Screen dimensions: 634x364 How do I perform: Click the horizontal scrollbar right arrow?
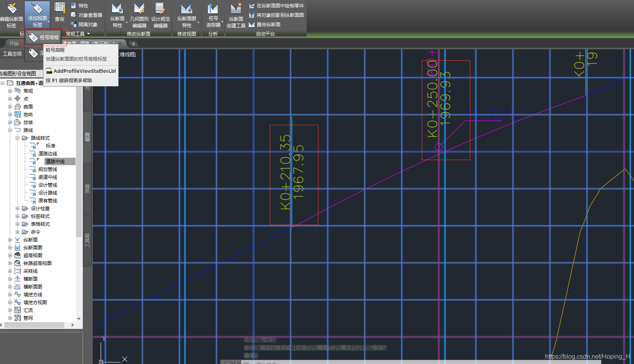72,325
